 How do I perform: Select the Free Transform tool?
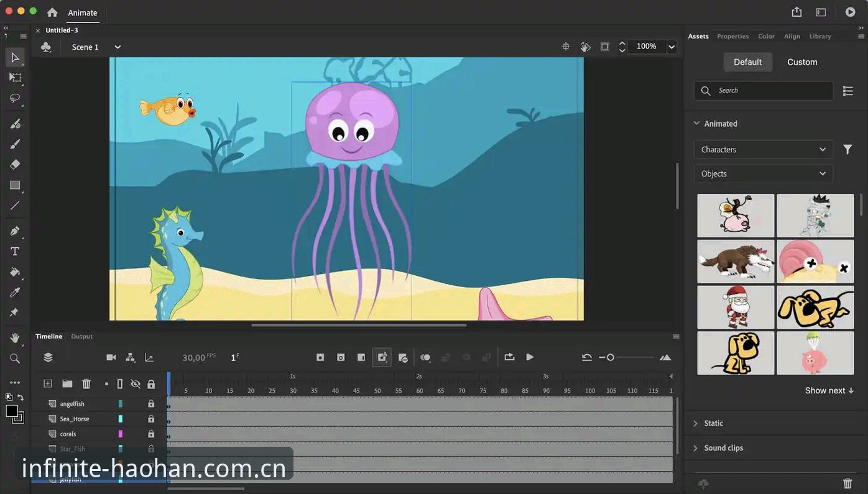(x=16, y=78)
